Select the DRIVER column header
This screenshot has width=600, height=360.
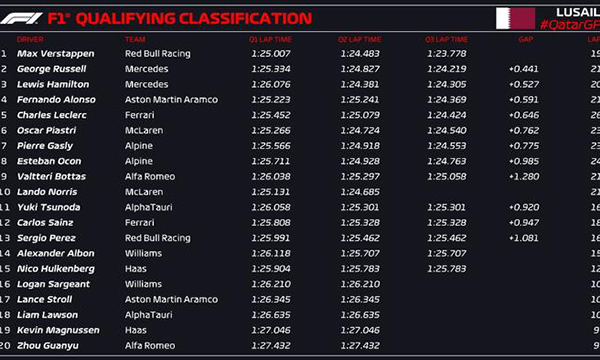(30, 39)
